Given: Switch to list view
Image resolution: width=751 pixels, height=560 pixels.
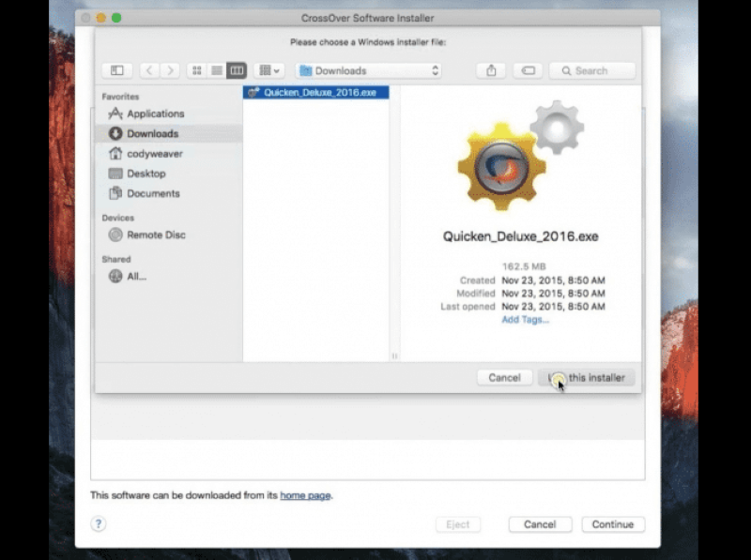Looking at the screenshot, I should pos(217,70).
